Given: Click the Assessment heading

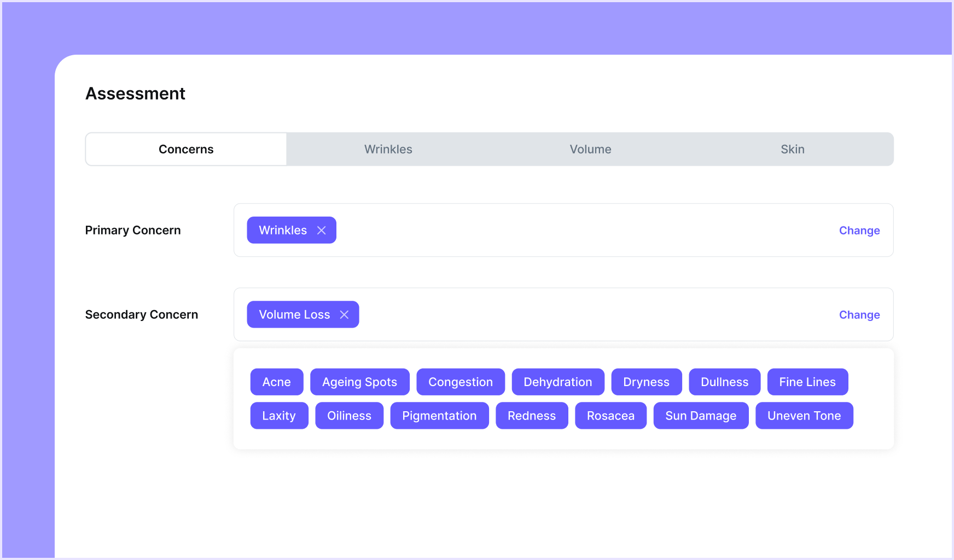Looking at the screenshot, I should pos(136,94).
